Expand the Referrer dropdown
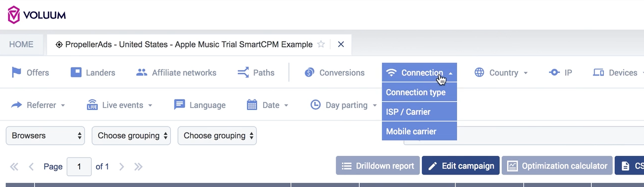This screenshot has width=644, height=187. tap(38, 105)
